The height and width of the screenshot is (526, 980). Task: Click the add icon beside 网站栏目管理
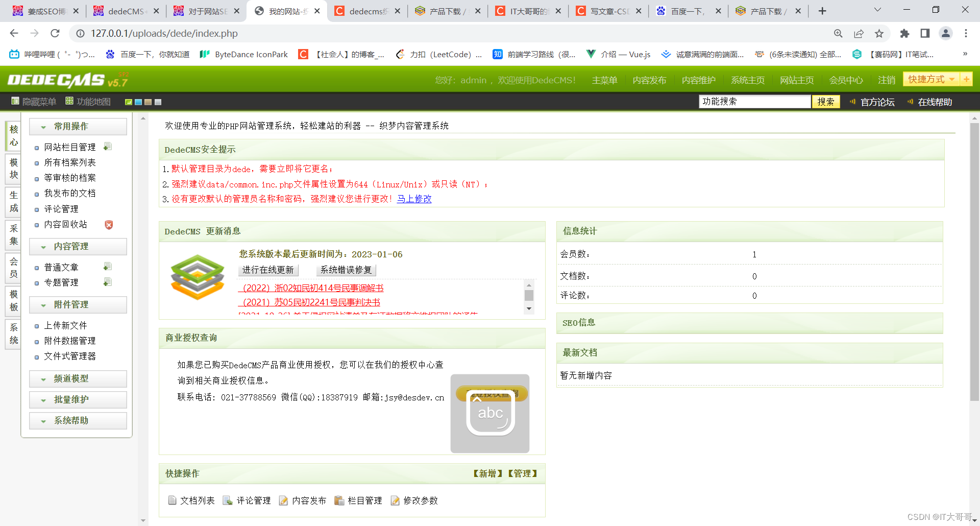point(107,147)
